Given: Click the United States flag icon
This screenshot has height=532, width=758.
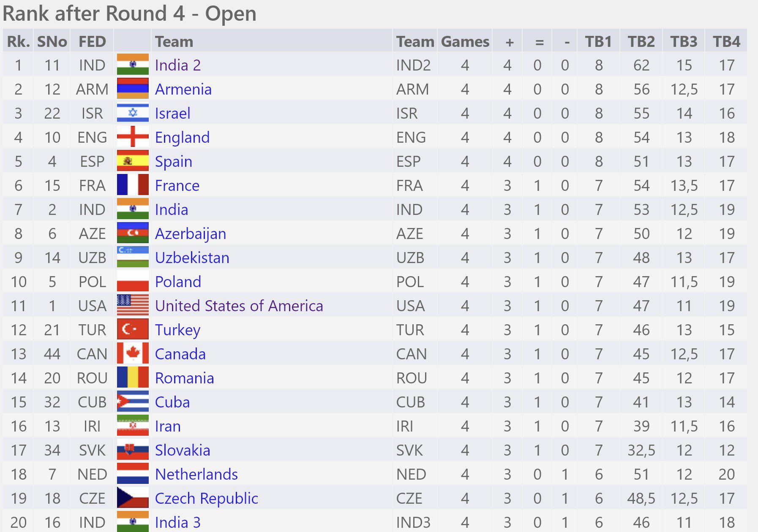Looking at the screenshot, I should (133, 305).
